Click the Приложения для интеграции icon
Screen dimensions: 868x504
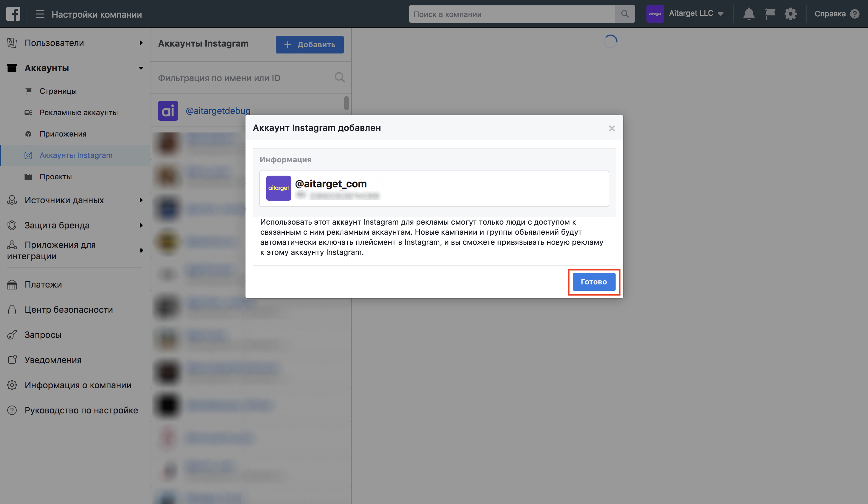point(12,245)
